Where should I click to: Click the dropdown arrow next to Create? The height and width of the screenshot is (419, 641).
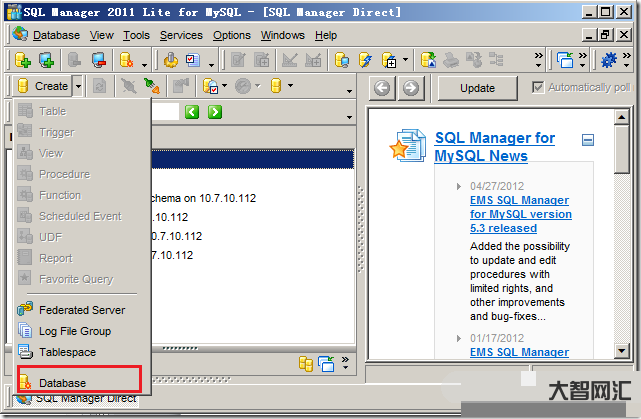(78, 87)
